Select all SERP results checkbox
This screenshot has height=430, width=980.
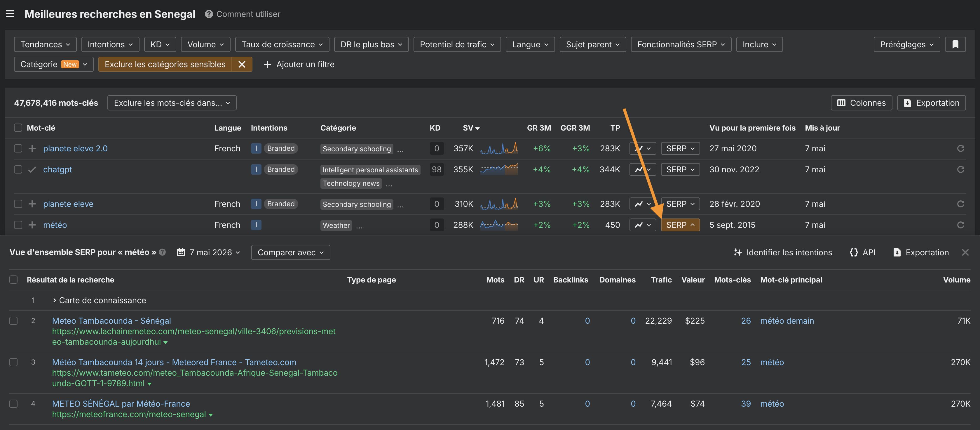coord(13,280)
